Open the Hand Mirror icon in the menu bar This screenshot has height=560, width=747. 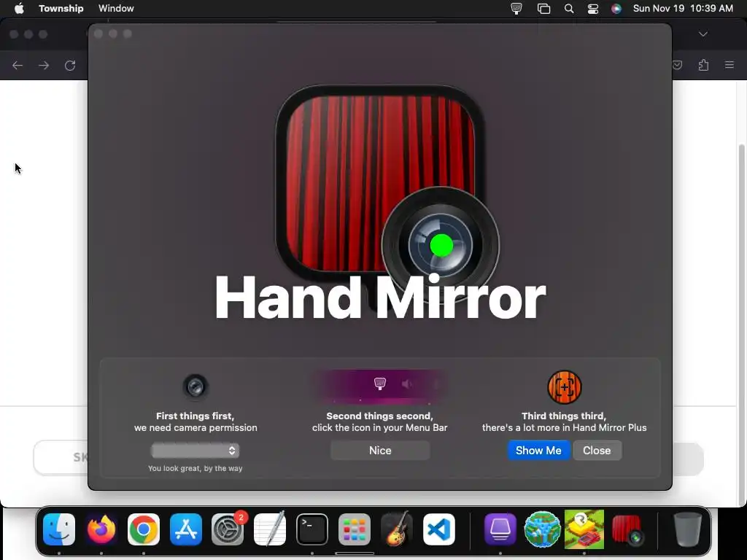click(516, 9)
